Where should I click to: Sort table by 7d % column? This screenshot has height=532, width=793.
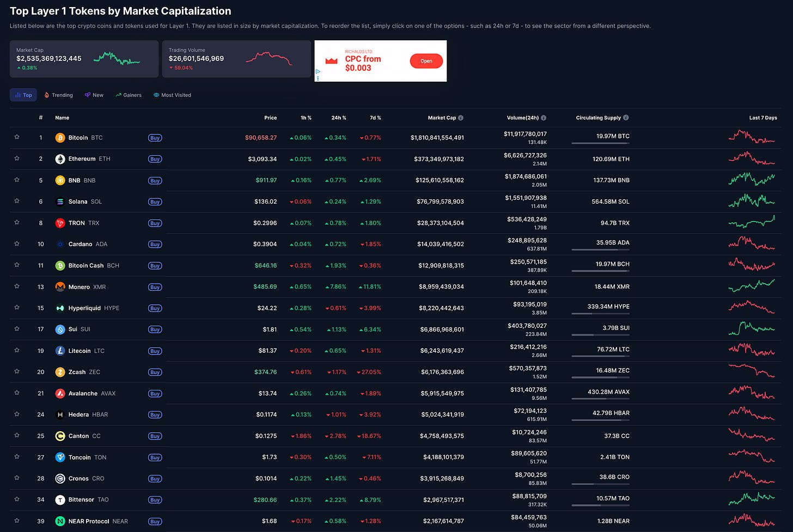point(375,118)
